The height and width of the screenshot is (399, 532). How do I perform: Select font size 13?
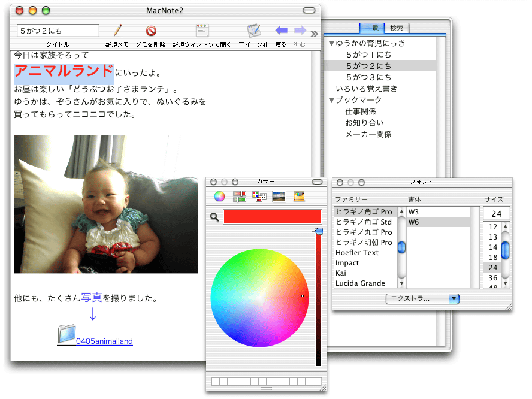point(492,237)
